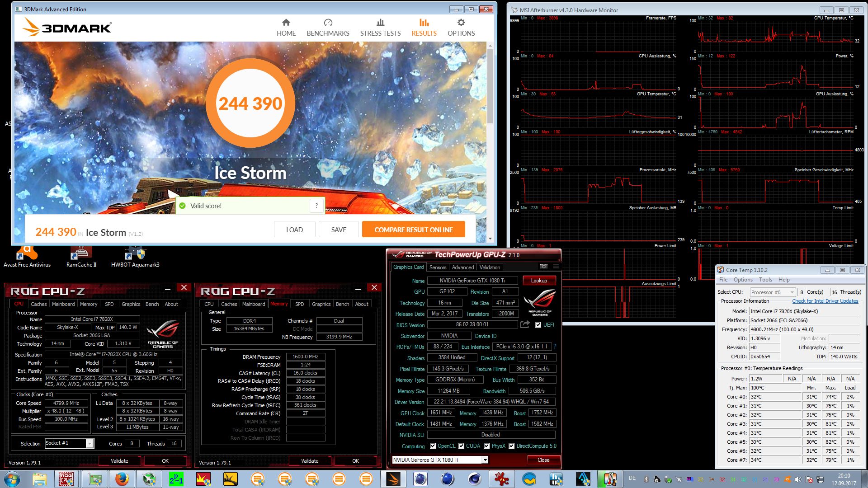Click the LOAD button in 3DMark

click(x=294, y=230)
